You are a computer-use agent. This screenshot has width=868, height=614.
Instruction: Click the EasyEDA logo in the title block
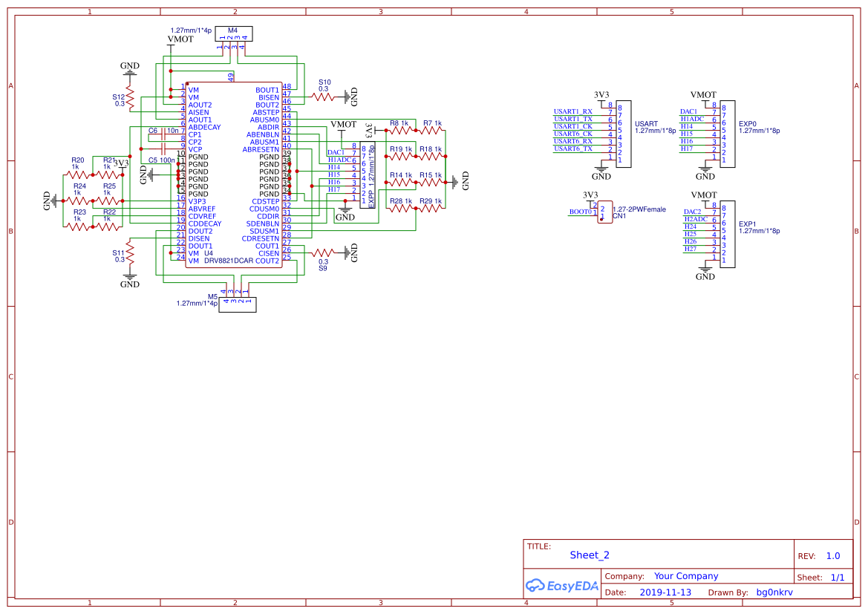562,586
